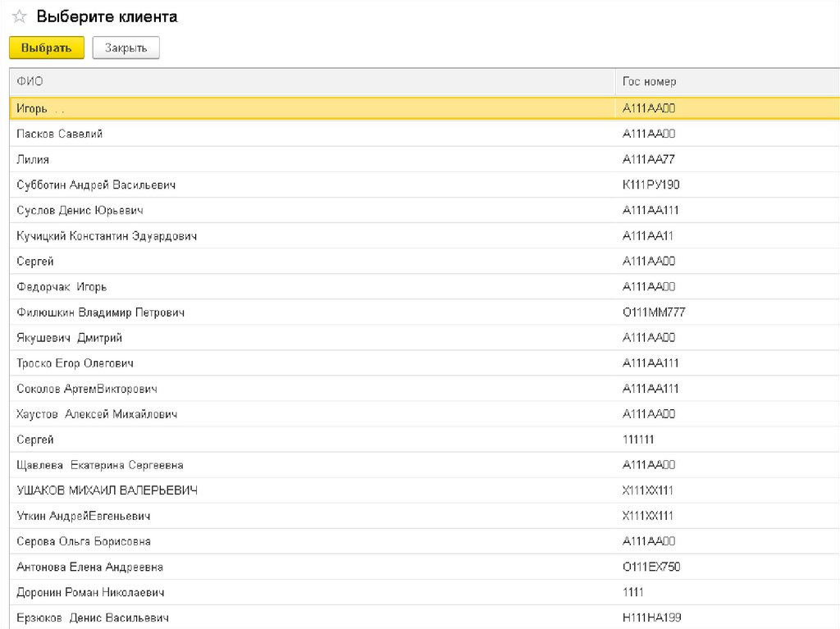Select client Федорчак Игорь
The height and width of the screenshot is (629, 840).
(x=62, y=287)
